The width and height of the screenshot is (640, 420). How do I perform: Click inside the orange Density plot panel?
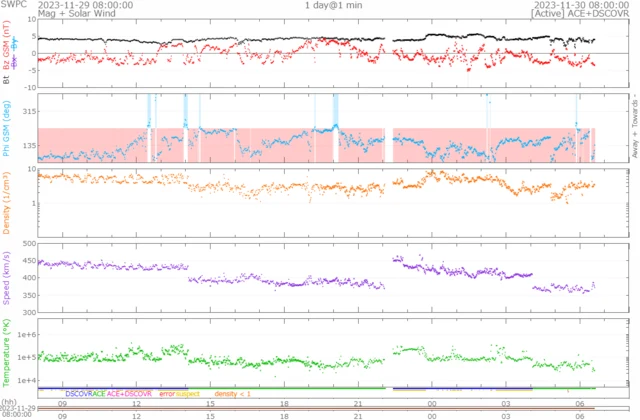[333, 203]
